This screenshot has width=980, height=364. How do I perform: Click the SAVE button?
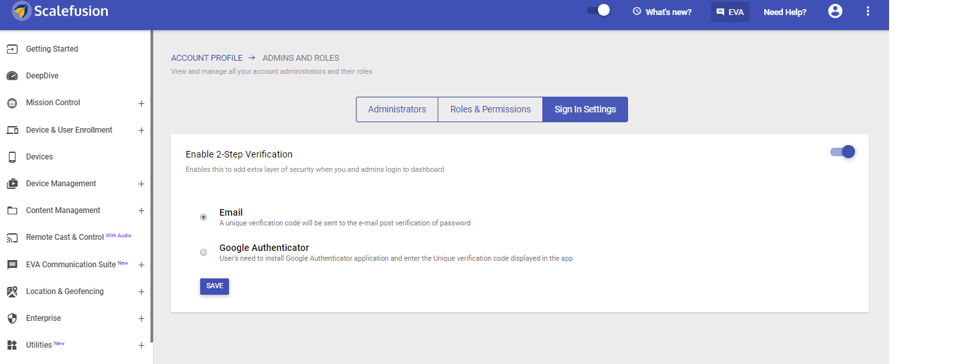[x=215, y=286]
